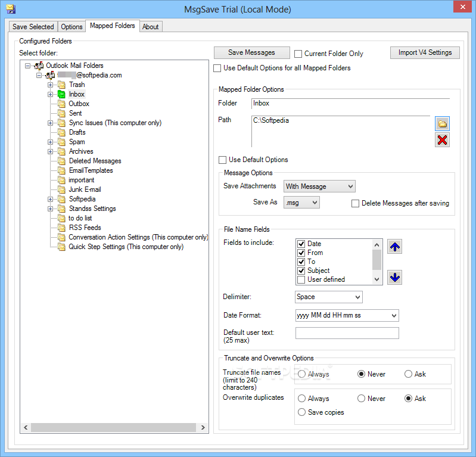Click the Junk E-mail folder icon
The width and height of the screenshot is (476, 457).
tap(61, 189)
